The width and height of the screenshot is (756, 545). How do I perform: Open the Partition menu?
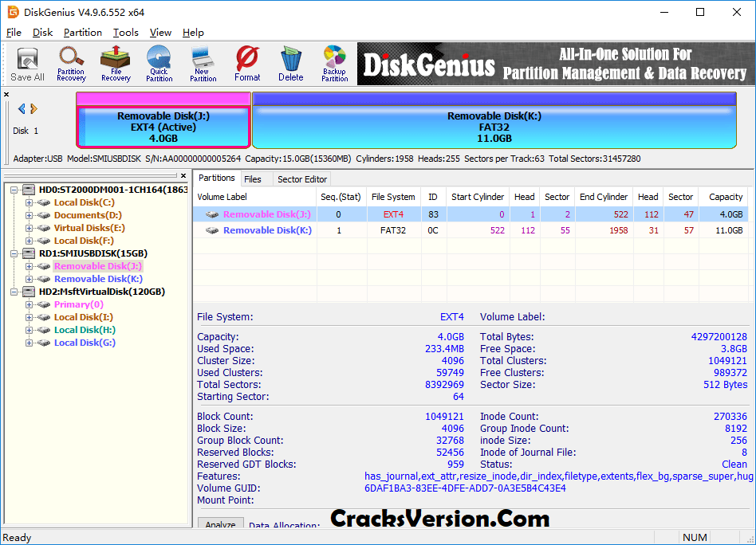point(82,33)
